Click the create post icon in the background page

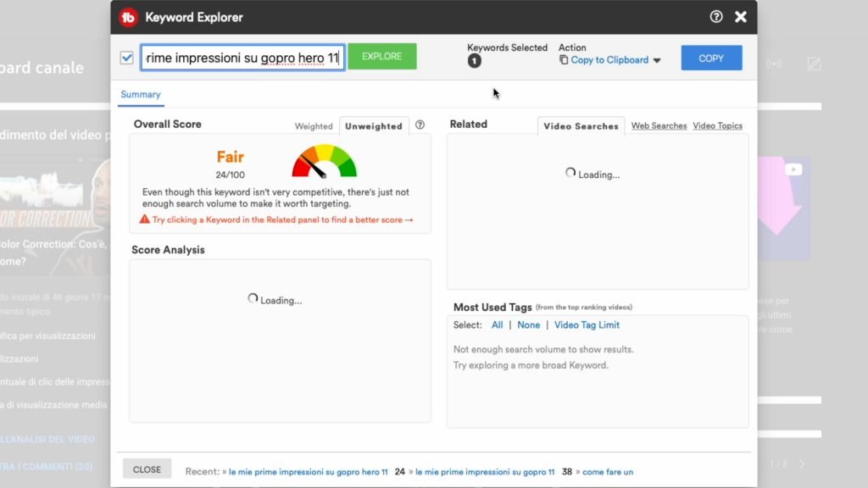point(814,64)
